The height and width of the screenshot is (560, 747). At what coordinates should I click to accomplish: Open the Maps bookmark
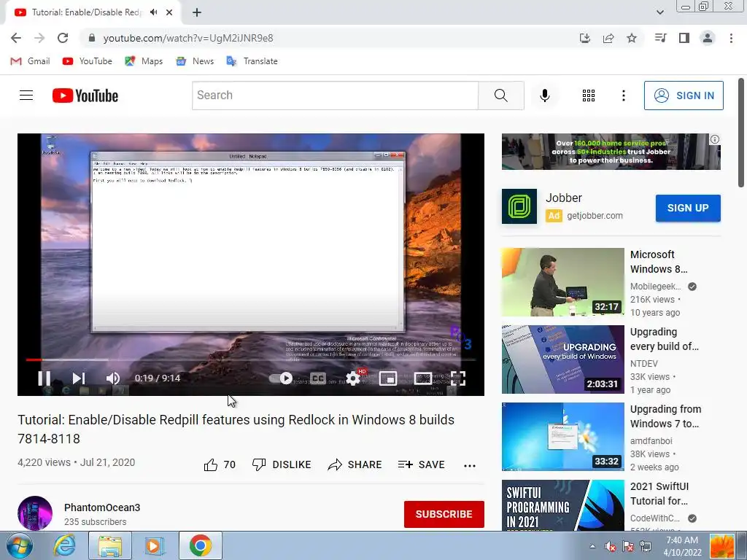144,61
